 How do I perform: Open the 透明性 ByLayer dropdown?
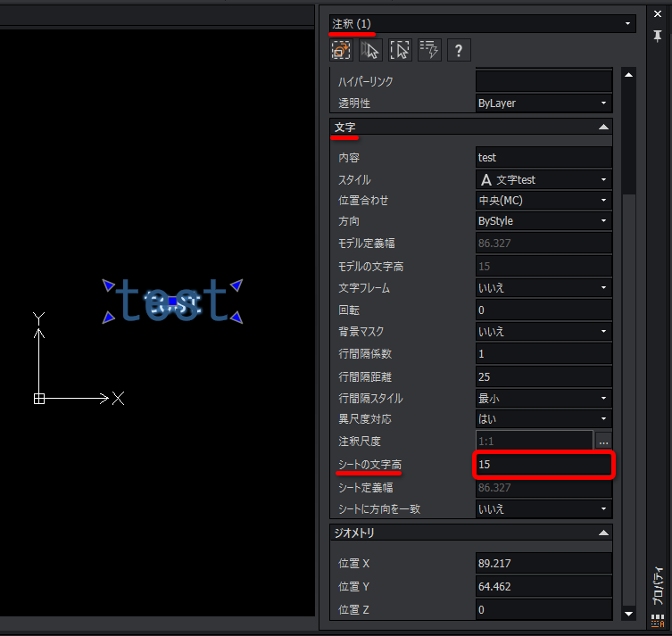point(543,103)
